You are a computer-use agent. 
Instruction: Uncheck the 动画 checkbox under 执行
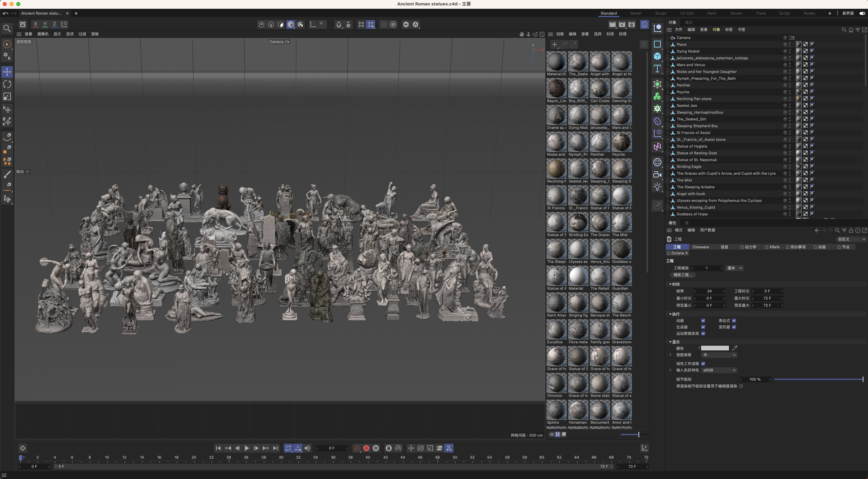[x=703, y=320]
